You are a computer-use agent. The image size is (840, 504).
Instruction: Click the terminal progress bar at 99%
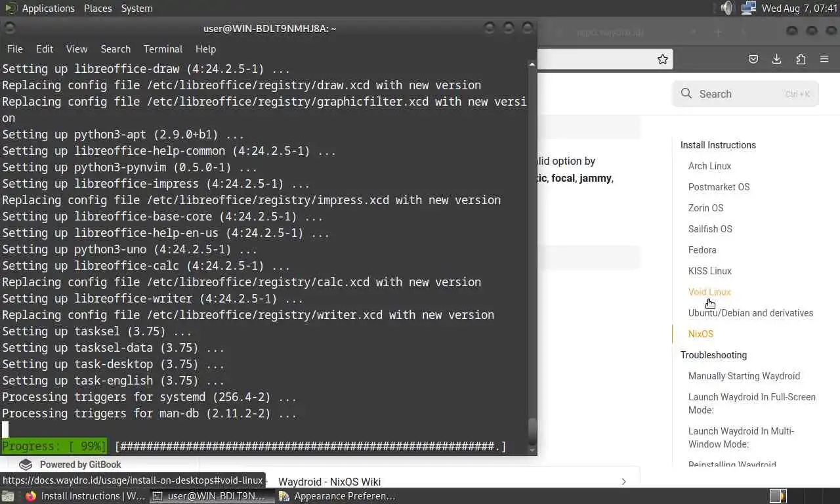coord(254,446)
